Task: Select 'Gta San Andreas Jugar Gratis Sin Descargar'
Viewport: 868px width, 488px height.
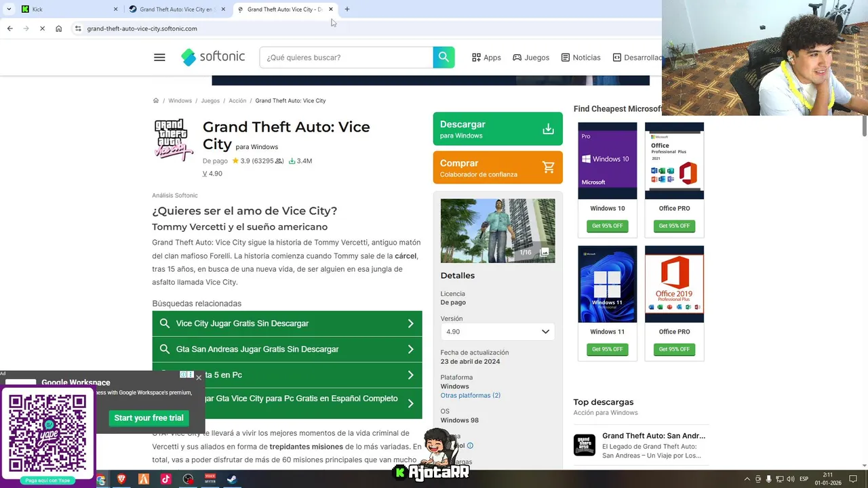Action: click(x=287, y=349)
